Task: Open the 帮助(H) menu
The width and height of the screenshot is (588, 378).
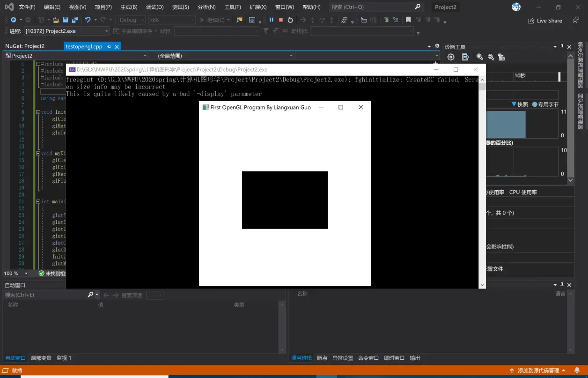Action: pos(312,7)
